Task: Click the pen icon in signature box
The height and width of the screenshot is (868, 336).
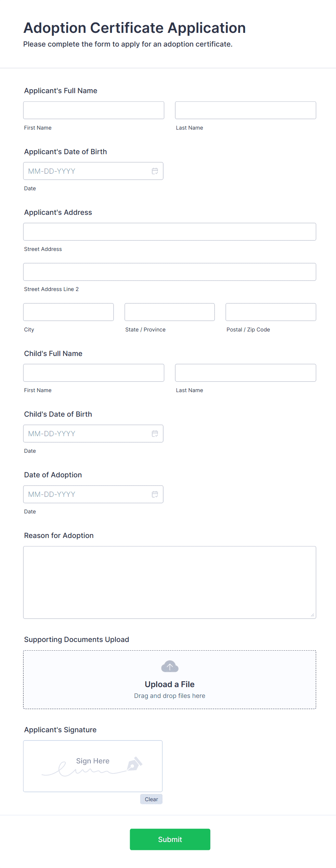Action: pyautogui.click(x=134, y=764)
